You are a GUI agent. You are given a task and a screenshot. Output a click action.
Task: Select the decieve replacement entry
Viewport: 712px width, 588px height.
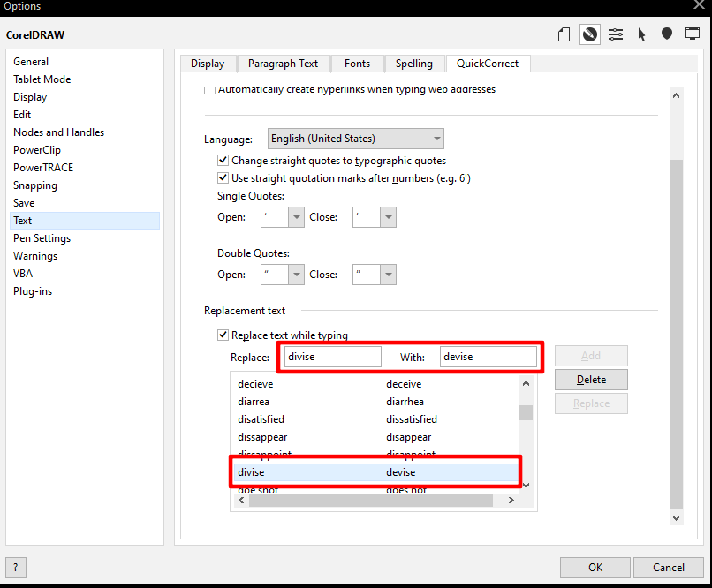tap(375, 384)
